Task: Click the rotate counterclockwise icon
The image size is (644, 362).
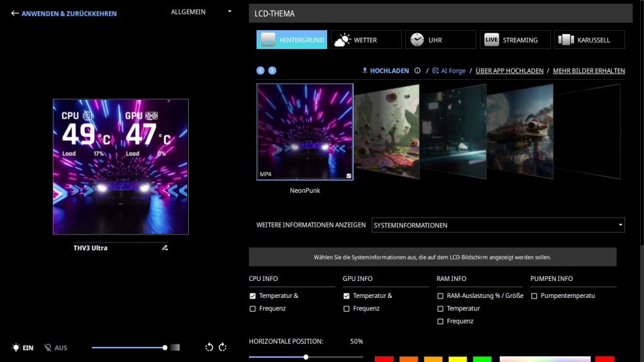Action: pos(209,348)
